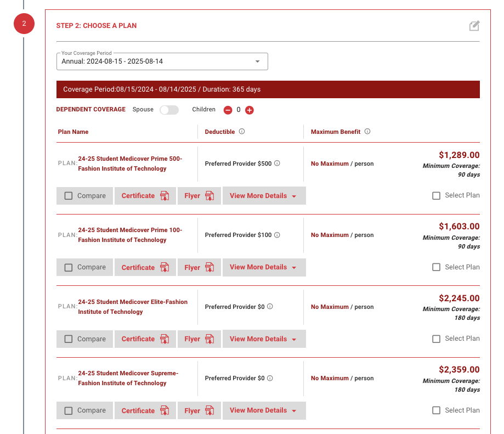Download Certificate for the Supreme plan
This screenshot has width=504, height=434.
click(145, 410)
